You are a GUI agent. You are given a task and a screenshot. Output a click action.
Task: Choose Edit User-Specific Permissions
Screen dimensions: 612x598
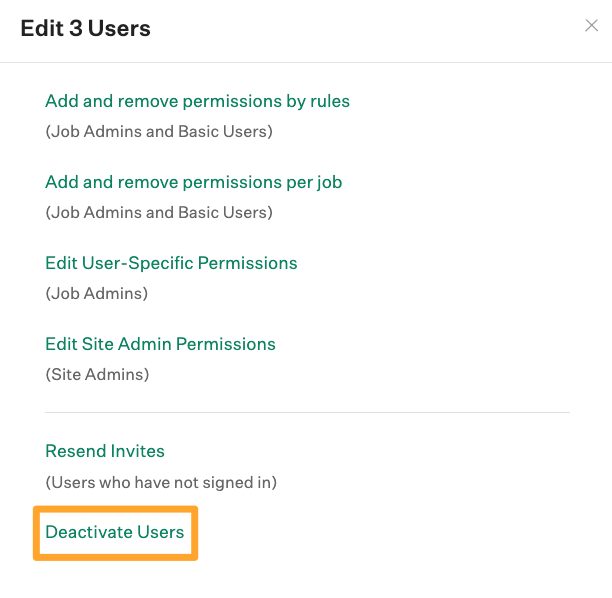point(171,263)
